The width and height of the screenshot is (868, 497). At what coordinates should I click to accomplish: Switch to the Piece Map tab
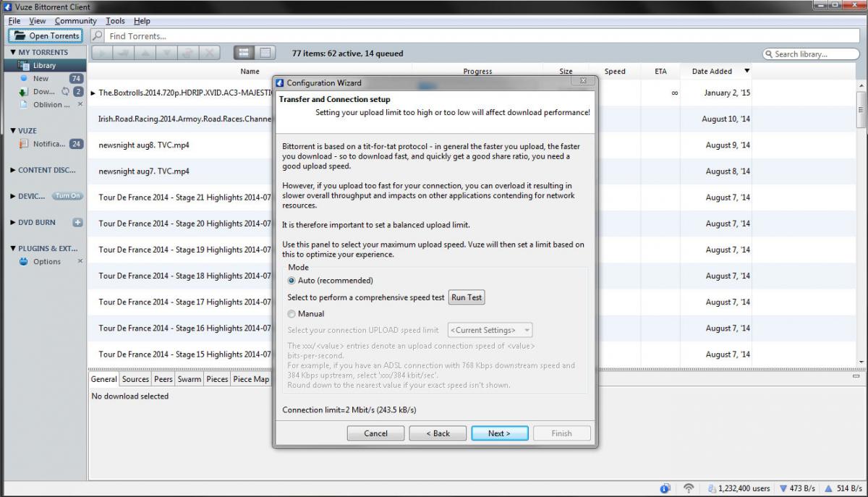(x=251, y=379)
